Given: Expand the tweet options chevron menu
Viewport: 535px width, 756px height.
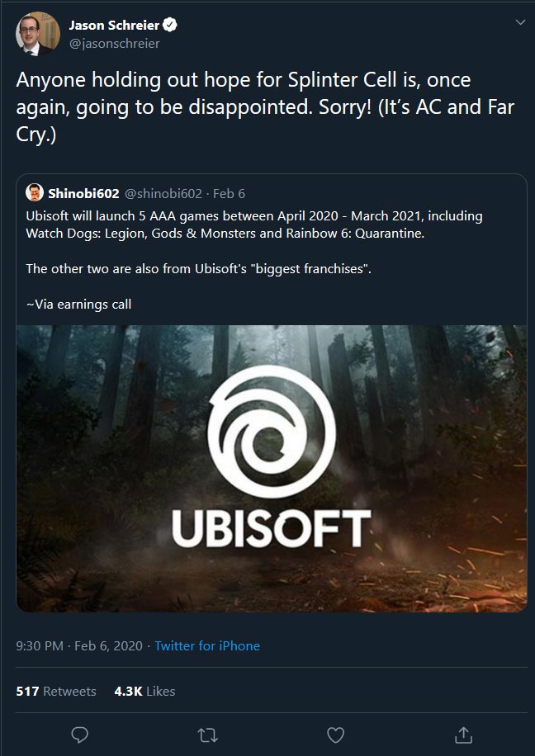Looking at the screenshot, I should point(519,22).
